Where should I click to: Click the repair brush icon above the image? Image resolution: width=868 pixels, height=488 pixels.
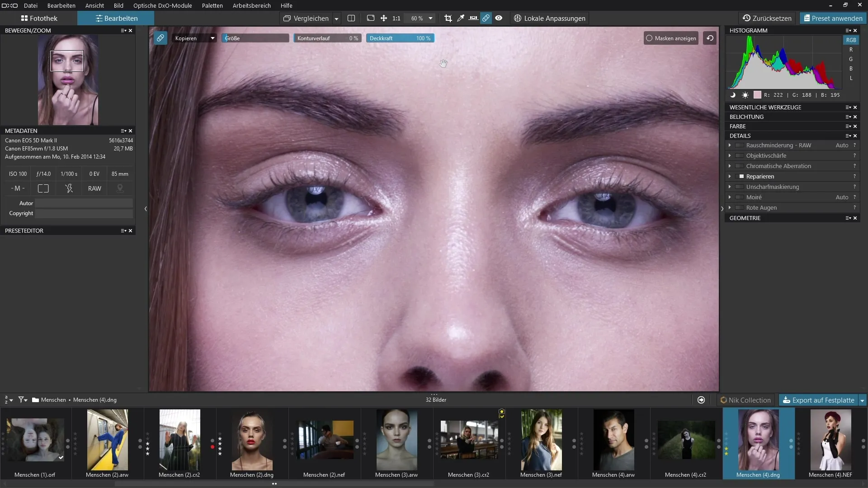coord(160,38)
